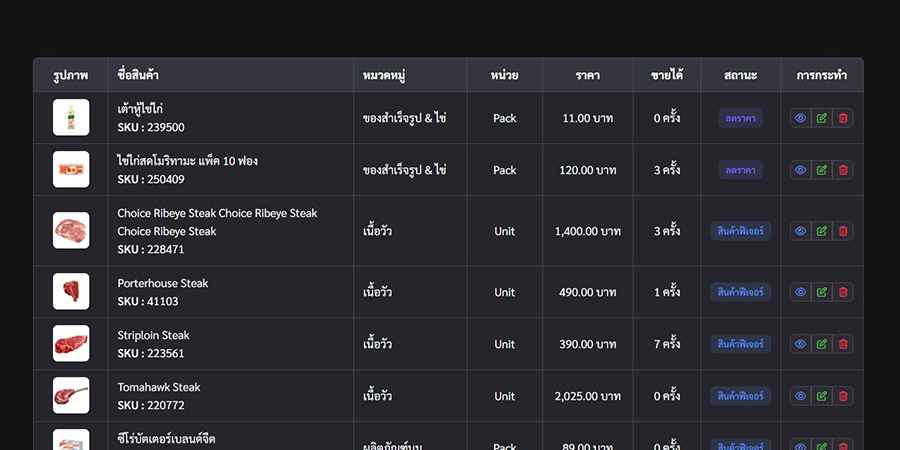Image resolution: width=900 pixels, height=450 pixels.
Task: Click สินค้าฟีเจอร์ badge for Porterhouse Steak
Action: pyautogui.click(x=740, y=292)
